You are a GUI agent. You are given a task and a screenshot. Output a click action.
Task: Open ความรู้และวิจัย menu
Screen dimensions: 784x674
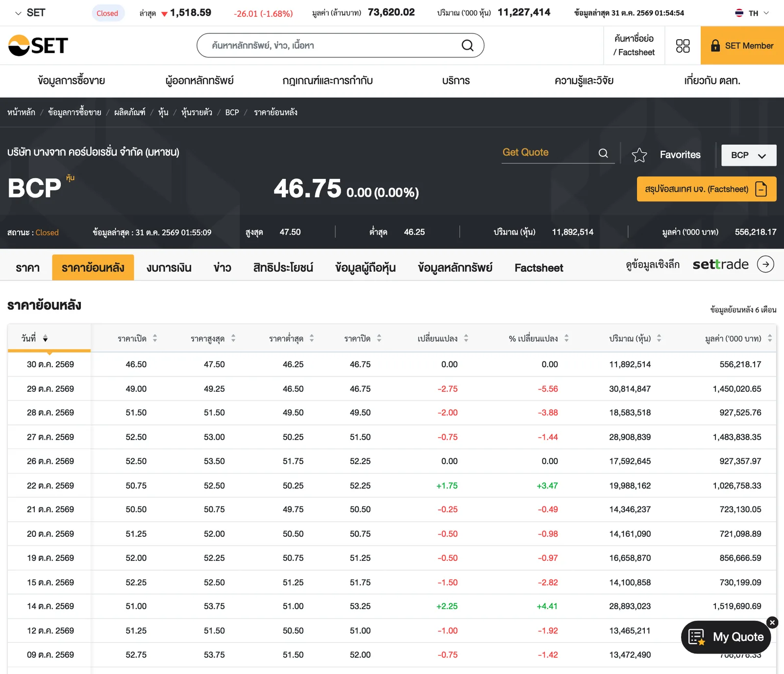click(584, 80)
